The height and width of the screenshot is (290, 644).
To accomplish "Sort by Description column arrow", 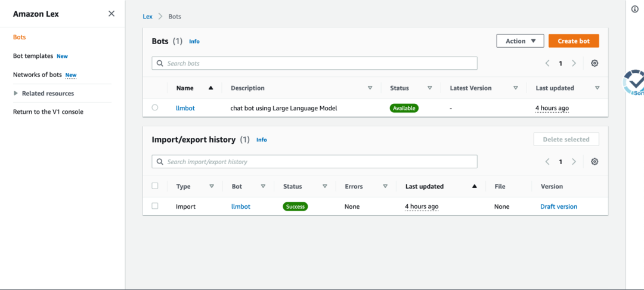I will [x=370, y=88].
